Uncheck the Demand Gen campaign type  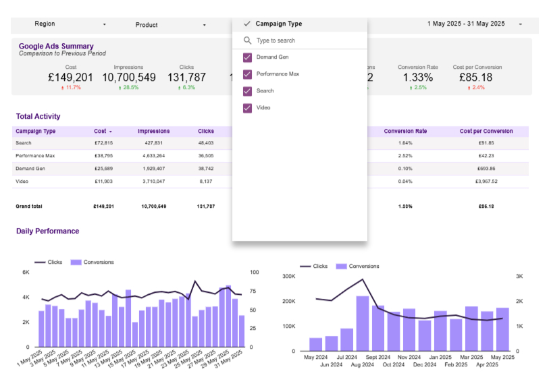[246, 57]
